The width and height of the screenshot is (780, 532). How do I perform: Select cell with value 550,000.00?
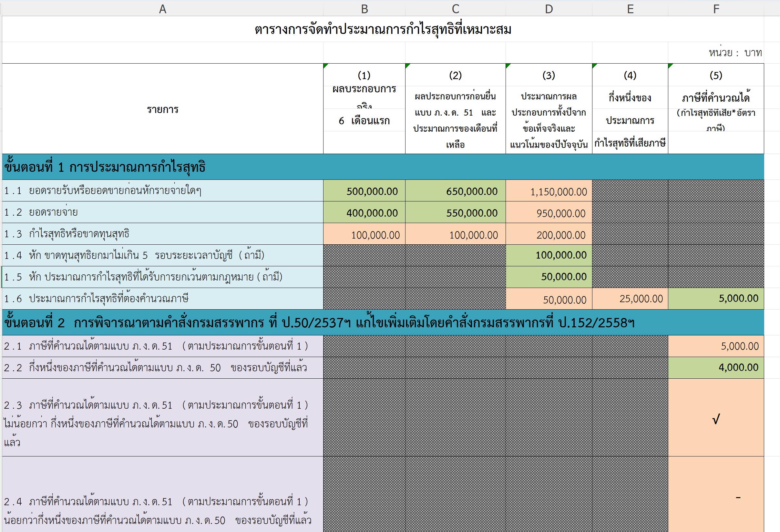[x=455, y=212]
